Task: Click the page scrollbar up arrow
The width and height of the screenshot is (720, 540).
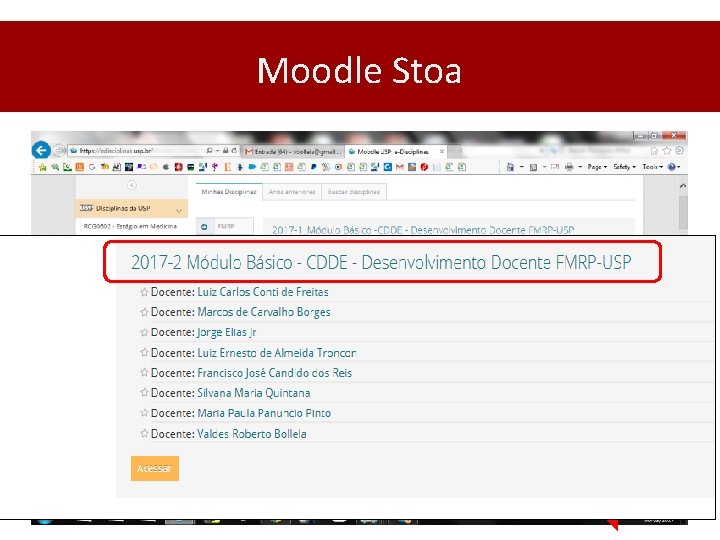Action: (683, 186)
